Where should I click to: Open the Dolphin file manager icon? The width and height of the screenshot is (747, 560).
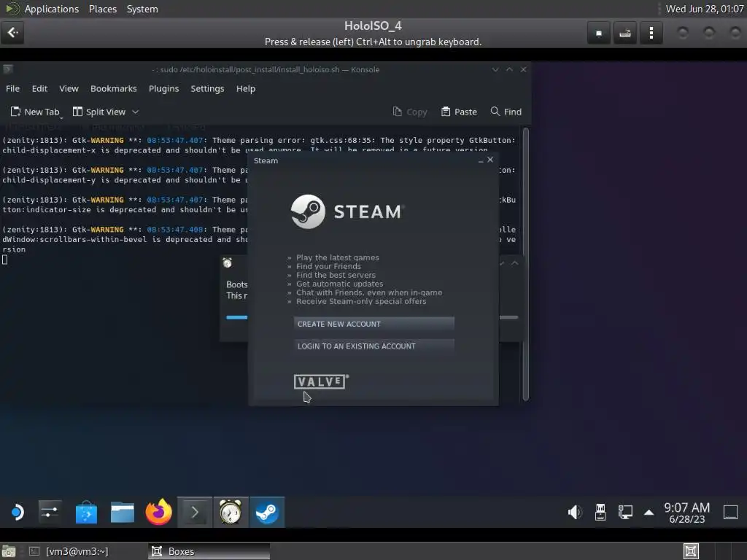(x=123, y=513)
